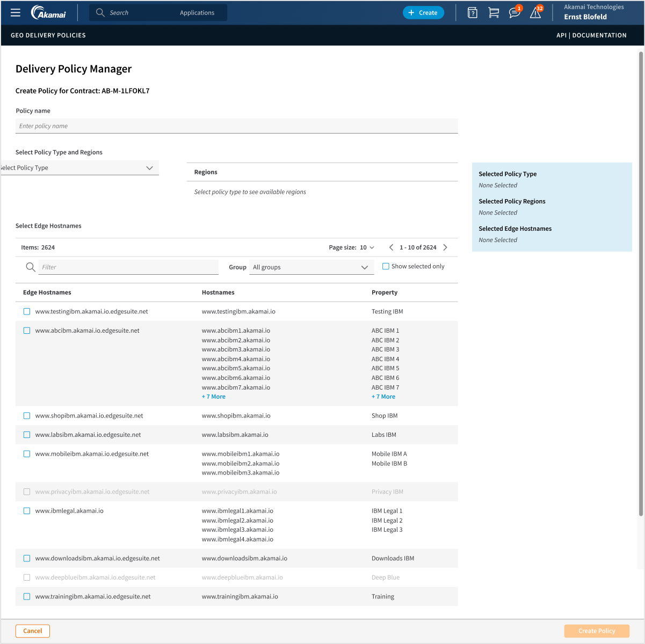Open the Select Policy Type dropdown
Viewport: 645px width, 644px height.
[79, 167]
